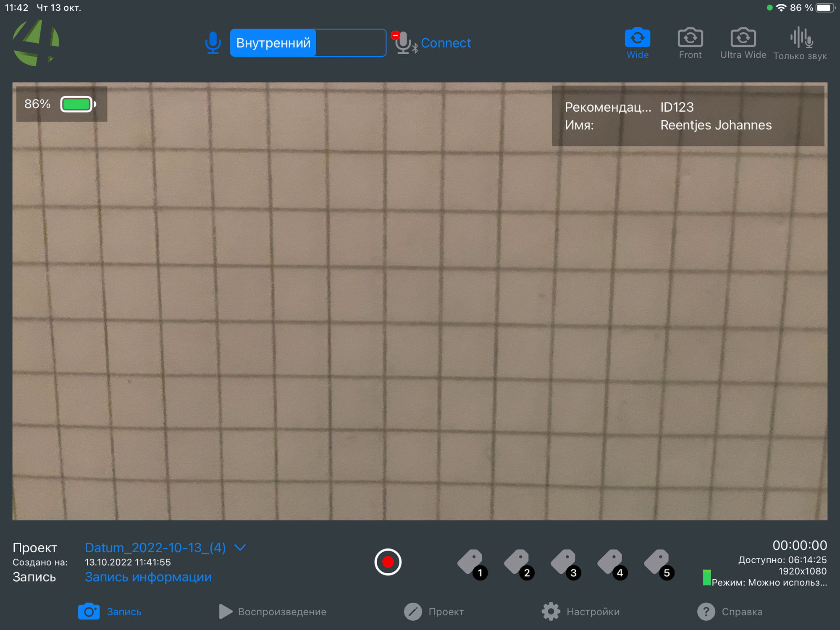Add marker tag number 3

pyautogui.click(x=565, y=564)
